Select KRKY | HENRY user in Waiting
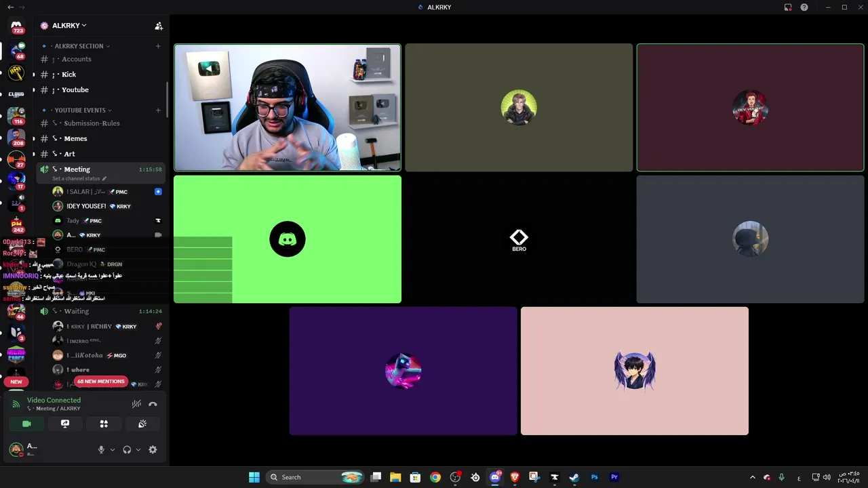Image resolution: width=868 pixels, height=488 pixels. click(x=106, y=326)
